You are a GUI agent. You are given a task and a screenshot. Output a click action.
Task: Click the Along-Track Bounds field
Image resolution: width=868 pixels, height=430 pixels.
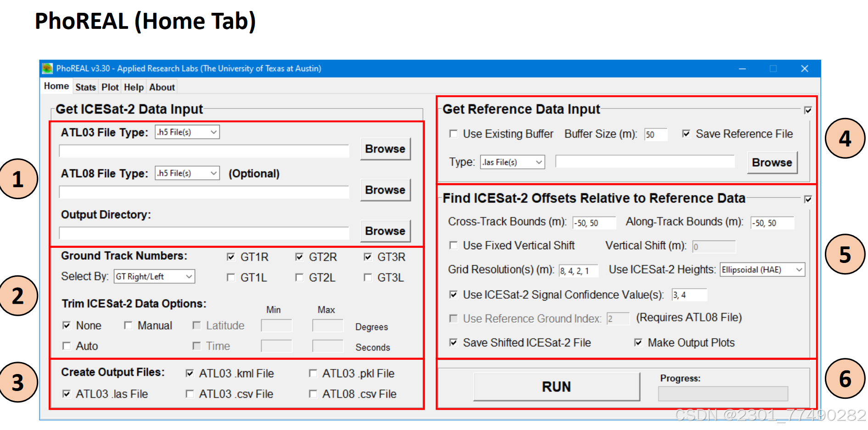[772, 223]
